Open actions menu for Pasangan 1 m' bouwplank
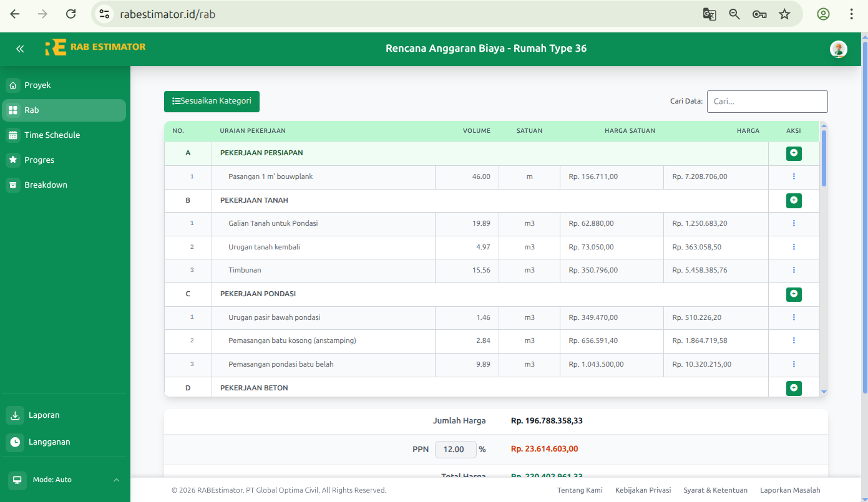 pyautogui.click(x=794, y=177)
